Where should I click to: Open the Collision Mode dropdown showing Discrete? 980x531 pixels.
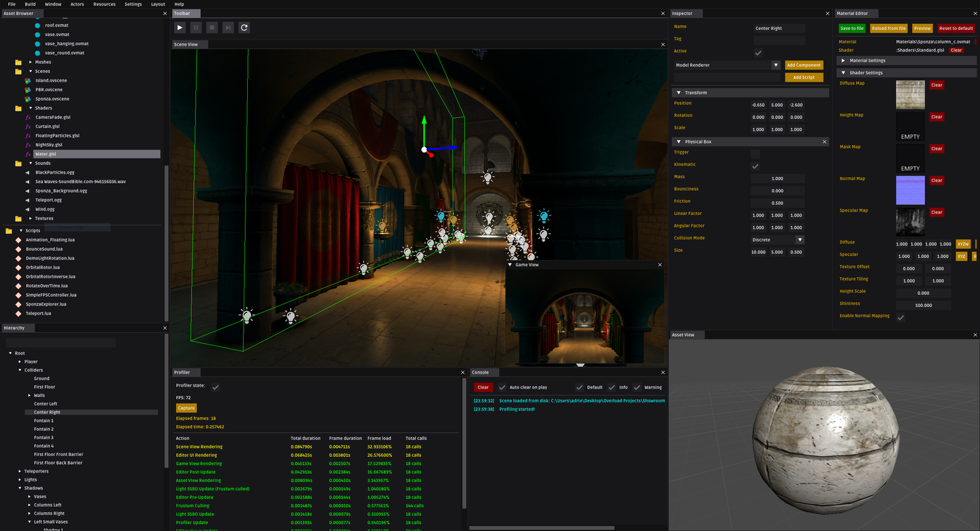(777, 238)
